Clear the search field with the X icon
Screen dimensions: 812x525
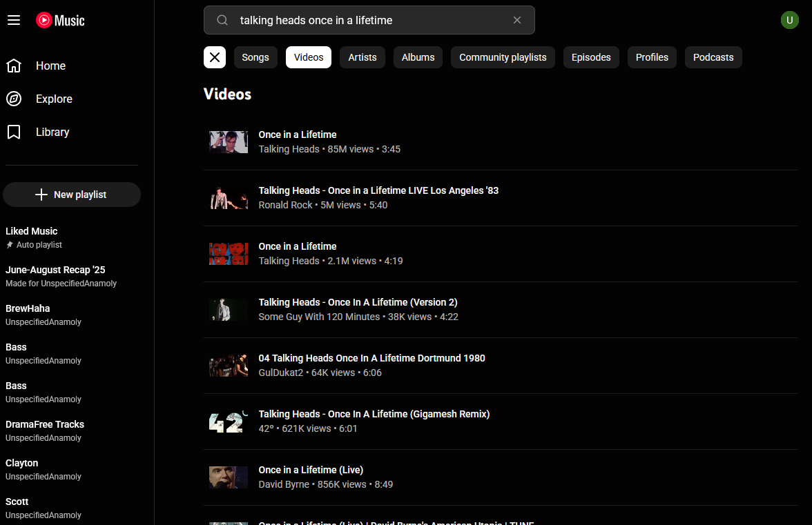coord(517,20)
